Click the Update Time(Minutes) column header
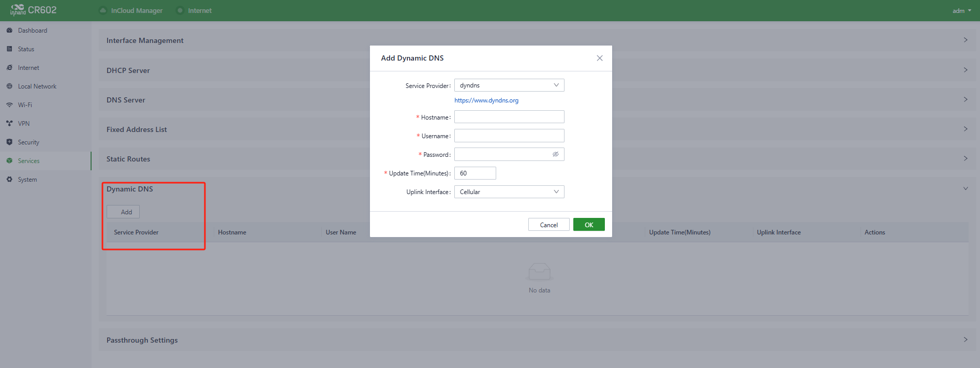 click(680, 232)
